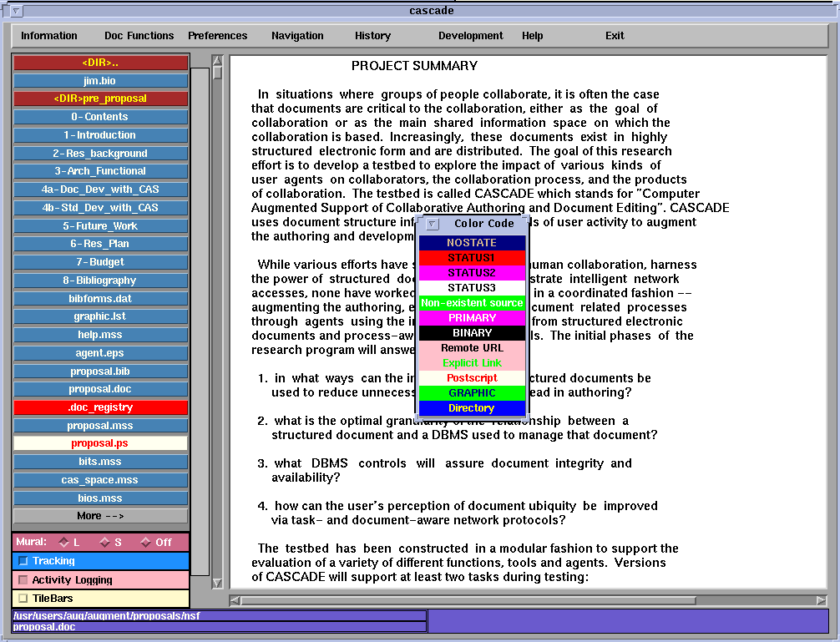The height and width of the screenshot is (642, 840).
Task: Click the document scroll-up arrow
Action: [217, 60]
